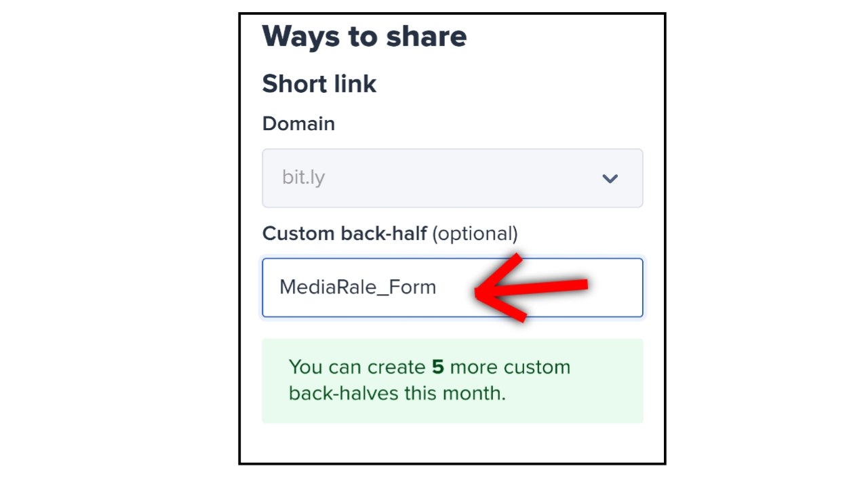Click the Domain field label
The height and width of the screenshot is (488, 868).
point(298,123)
